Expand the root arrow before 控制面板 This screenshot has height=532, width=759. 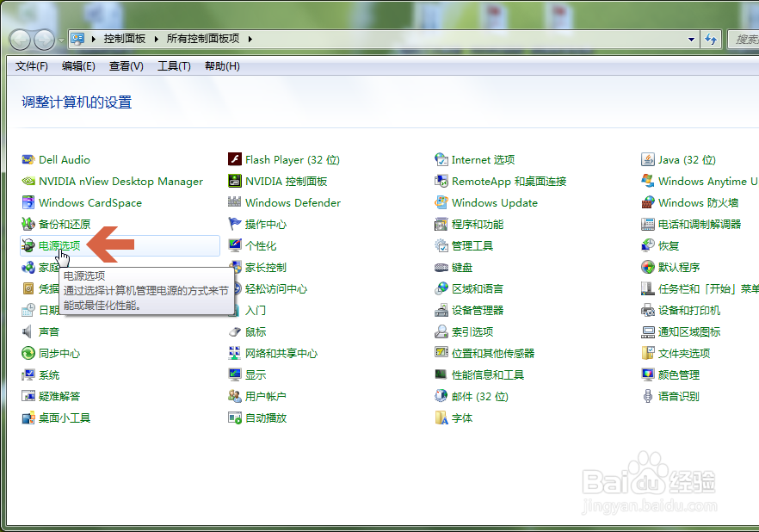coord(93,39)
